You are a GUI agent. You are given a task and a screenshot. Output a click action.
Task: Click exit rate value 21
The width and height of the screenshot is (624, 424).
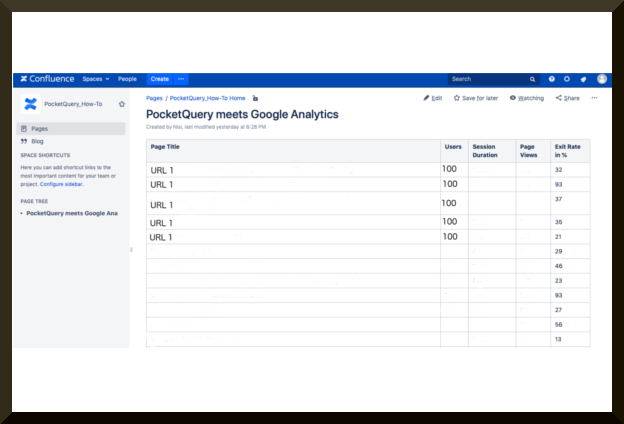(x=558, y=237)
